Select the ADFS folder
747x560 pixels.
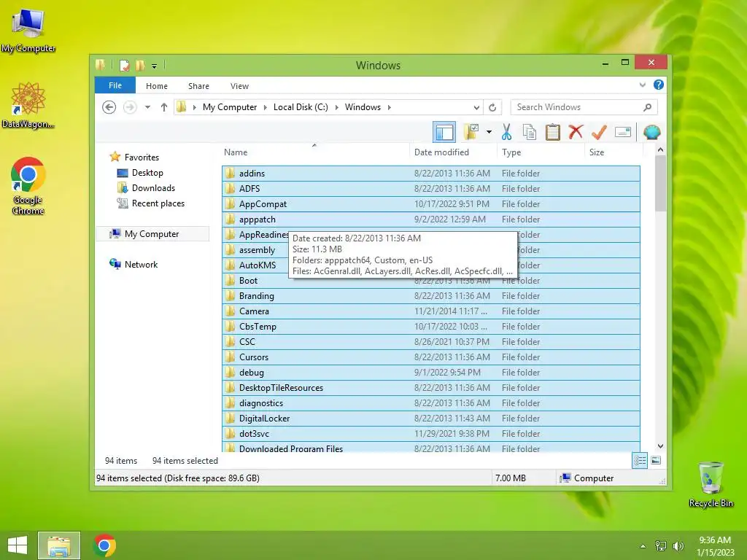coord(430,189)
